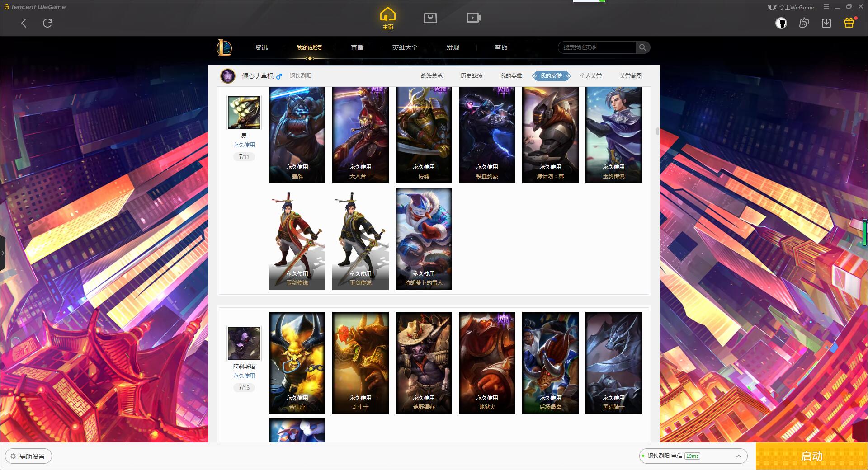
Task: Open the 资讯 tab
Action: tap(261, 47)
